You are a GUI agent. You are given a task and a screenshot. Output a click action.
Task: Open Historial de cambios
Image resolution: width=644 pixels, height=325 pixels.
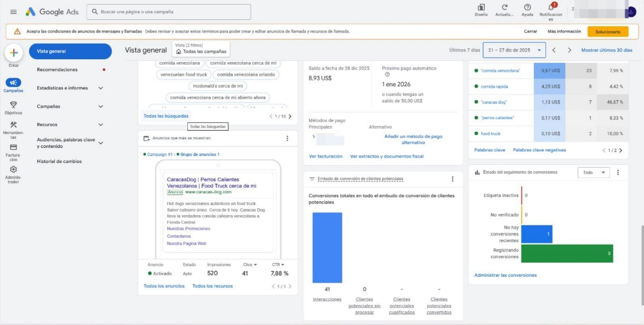click(59, 161)
